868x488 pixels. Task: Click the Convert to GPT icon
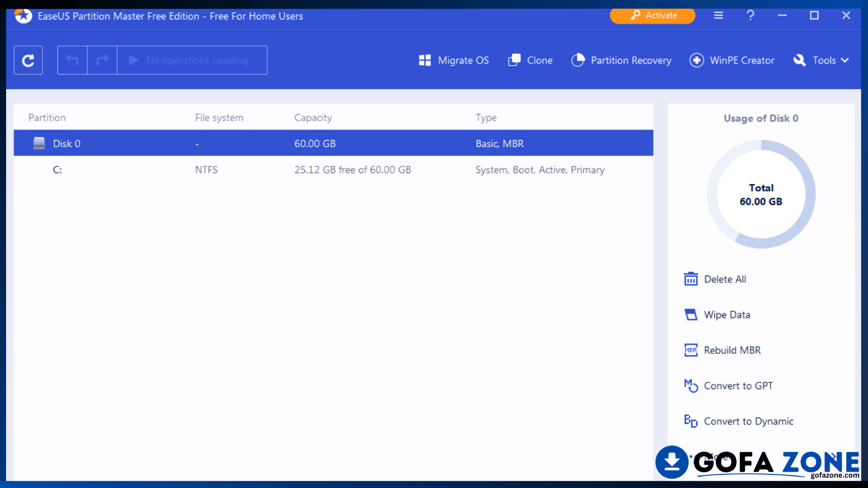coord(691,385)
